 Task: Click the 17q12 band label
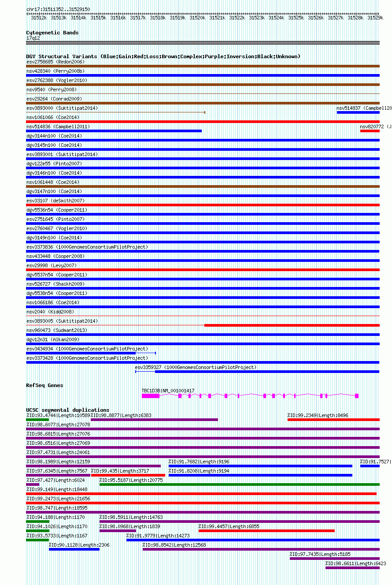tap(33, 38)
